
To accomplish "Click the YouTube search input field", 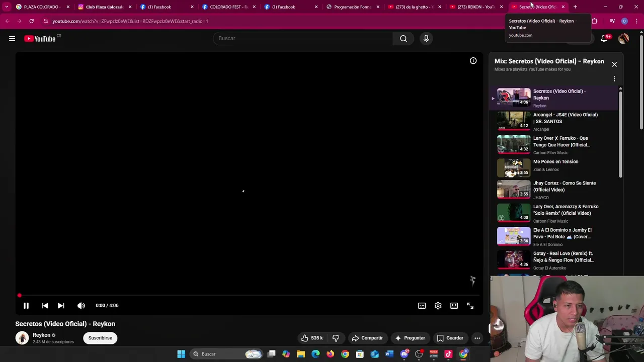I will (x=303, y=39).
